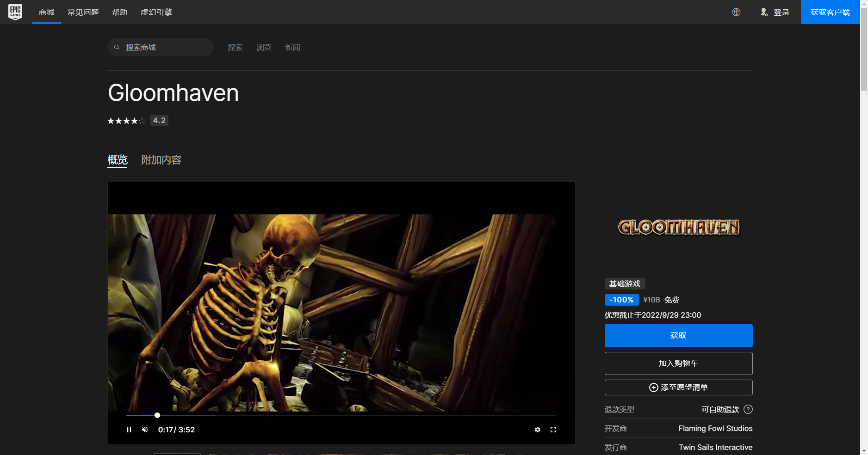Toggle the fourth star in the rating
Viewport: 868px width, 455px height.
click(x=134, y=120)
